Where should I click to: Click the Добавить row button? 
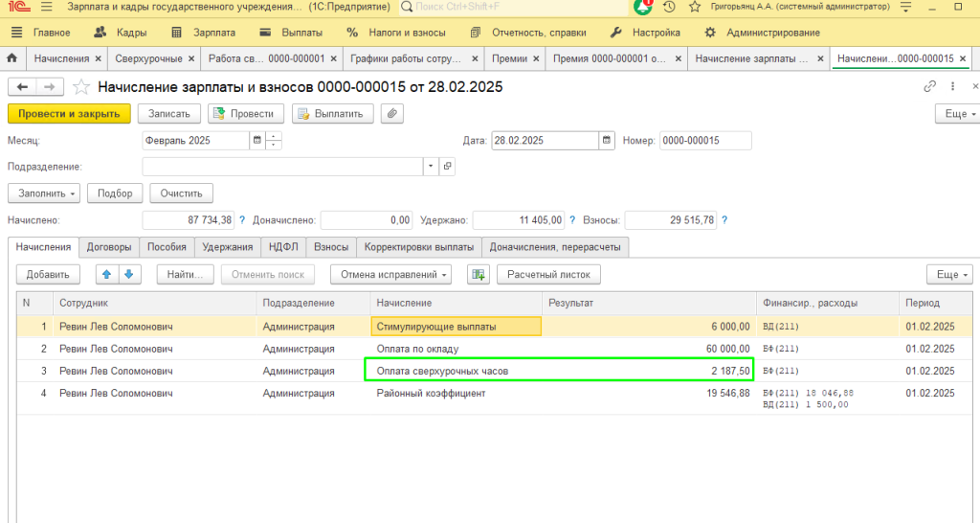[48, 274]
